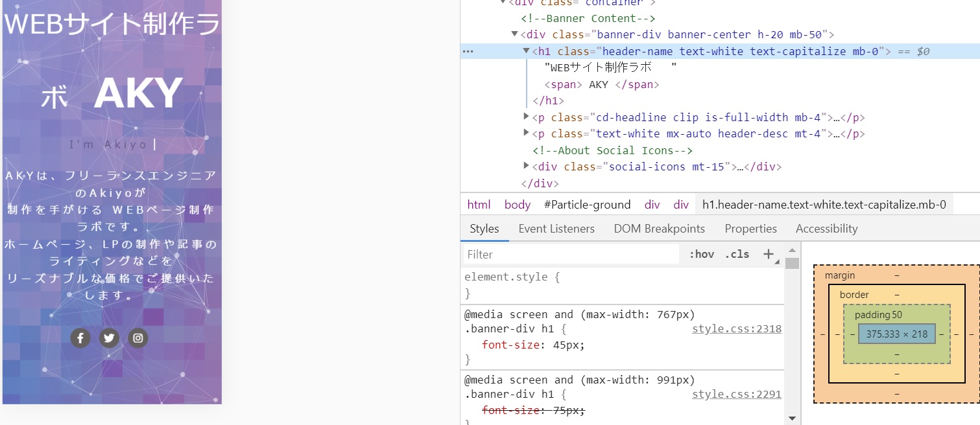Click the Twitter social icon
This screenshot has height=425, width=980.
pos(109,338)
